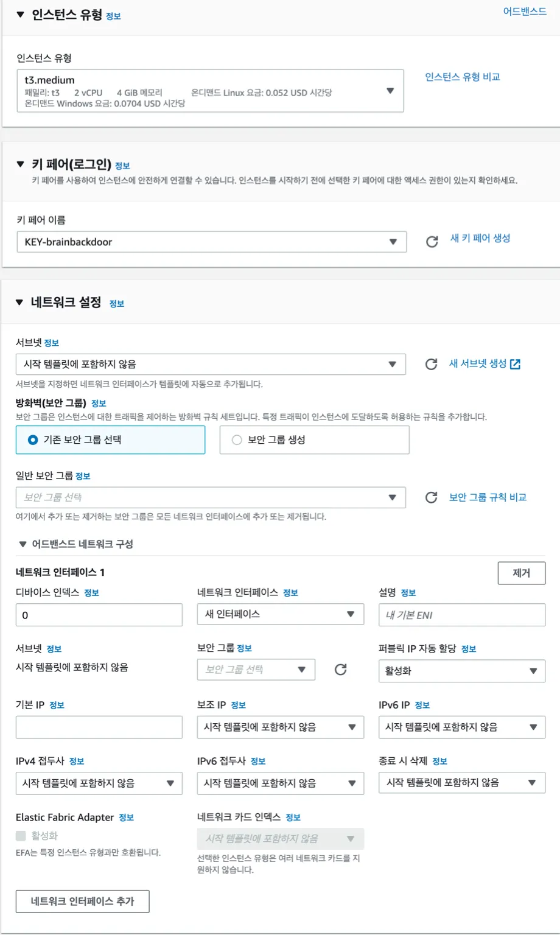The image size is (560, 935).
Task: Click external link icon for new subnet
Action: coord(515,364)
